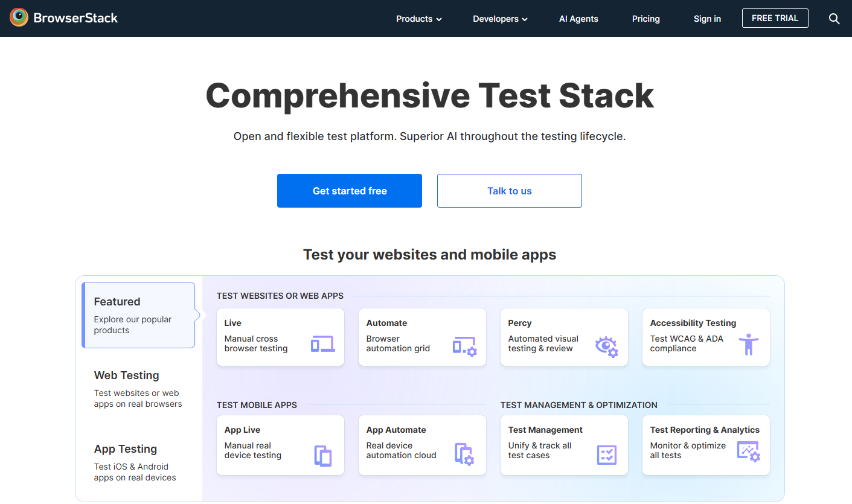Click the Test Management checklist icon

click(x=606, y=455)
